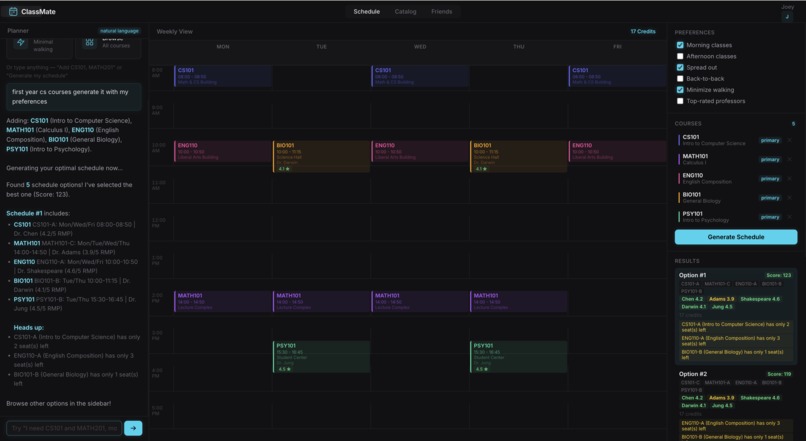The width and height of the screenshot is (806, 441).
Task: Select Option #2 result card
Action: click(736, 404)
